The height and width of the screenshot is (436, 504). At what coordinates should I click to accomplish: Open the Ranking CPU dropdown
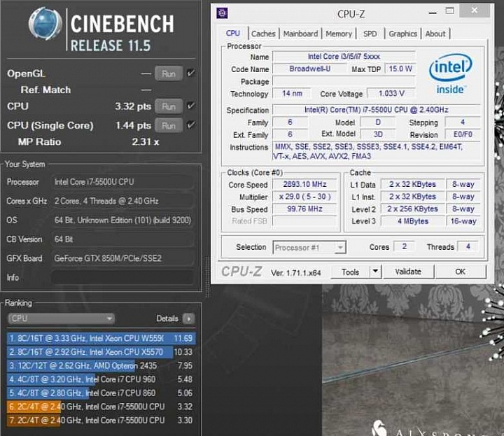click(x=61, y=318)
